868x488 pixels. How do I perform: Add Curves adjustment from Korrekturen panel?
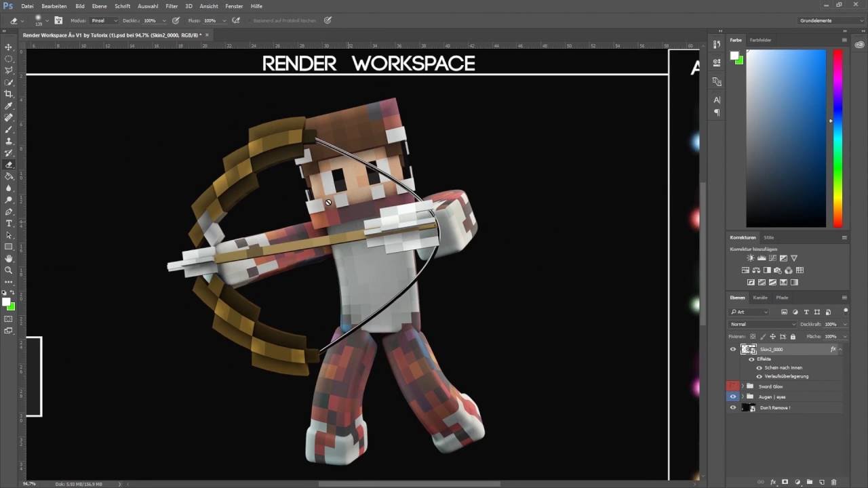pos(772,258)
